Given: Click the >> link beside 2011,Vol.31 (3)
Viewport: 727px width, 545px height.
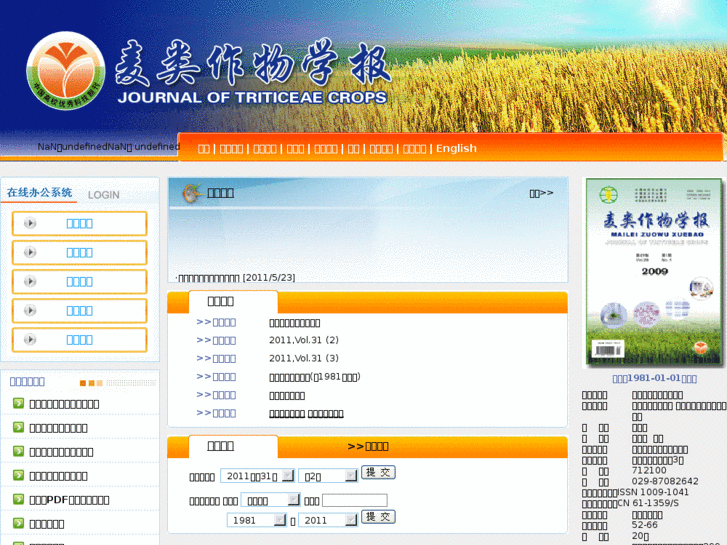Looking at the screenshot, I should tap(216, 358).
